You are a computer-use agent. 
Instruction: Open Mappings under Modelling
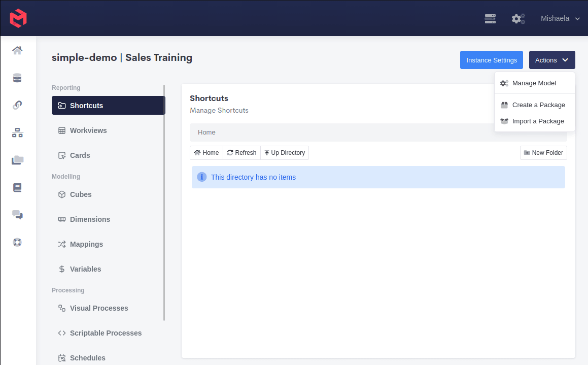[108, 244]
